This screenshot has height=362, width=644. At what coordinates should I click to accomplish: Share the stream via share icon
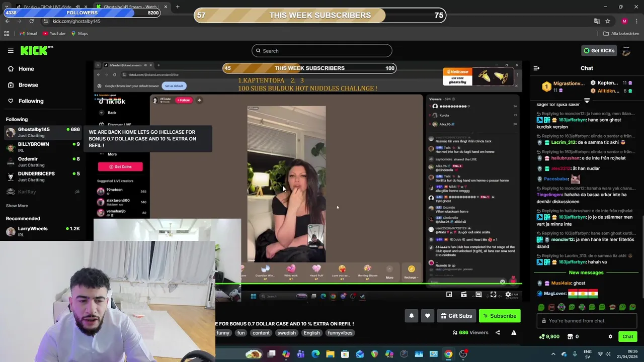(x=498, y=332)
